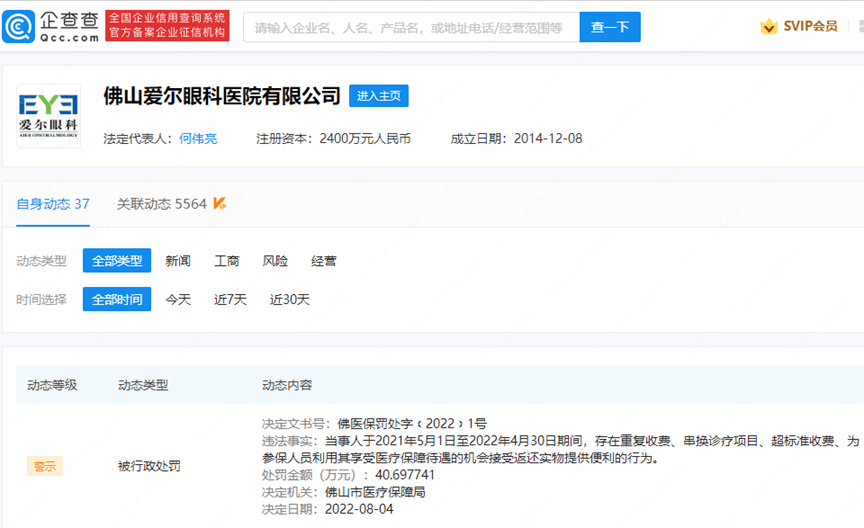Click the penalty amount 40.697741 value
864x528 pixels.
click(405, 475)
